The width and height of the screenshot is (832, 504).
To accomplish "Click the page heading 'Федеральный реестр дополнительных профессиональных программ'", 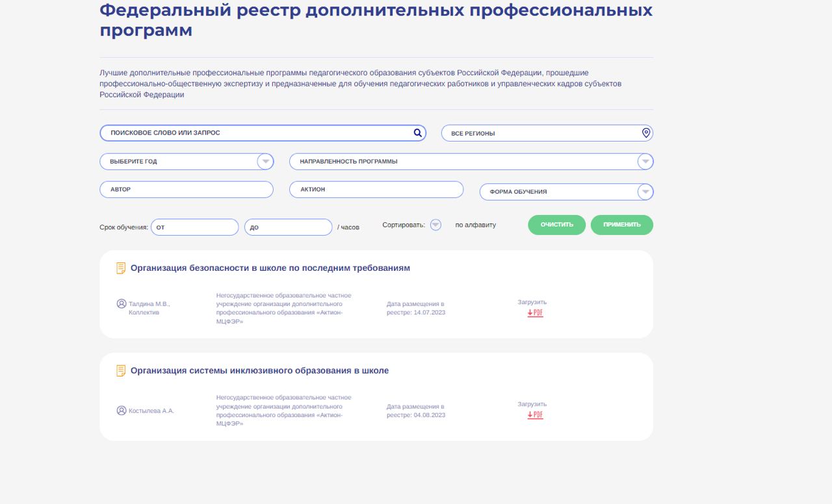I will (376, 20).
